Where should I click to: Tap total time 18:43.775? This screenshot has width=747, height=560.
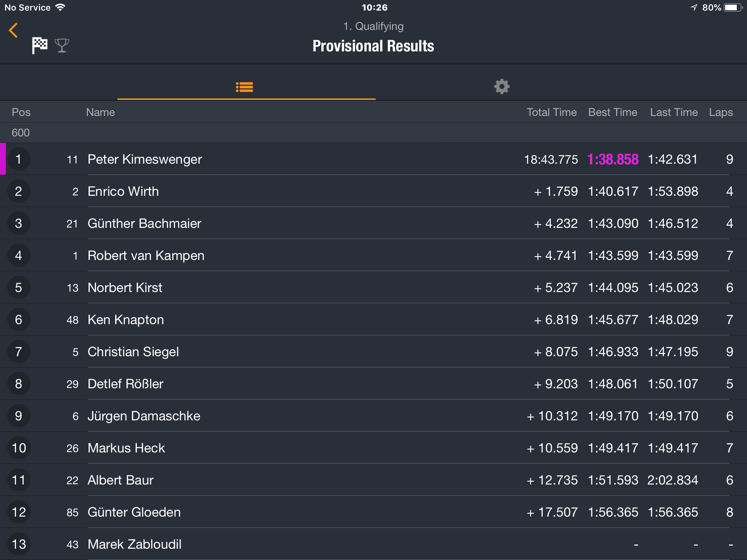tap(551, 159)
